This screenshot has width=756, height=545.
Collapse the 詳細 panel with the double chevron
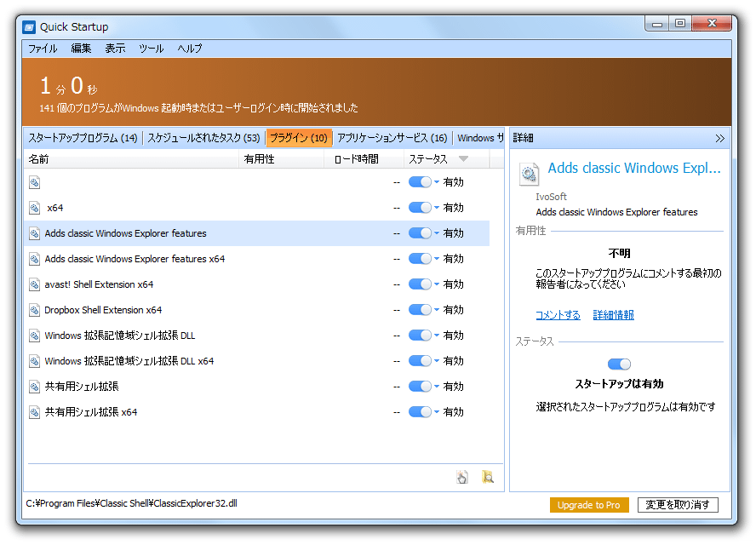point(720,139)
